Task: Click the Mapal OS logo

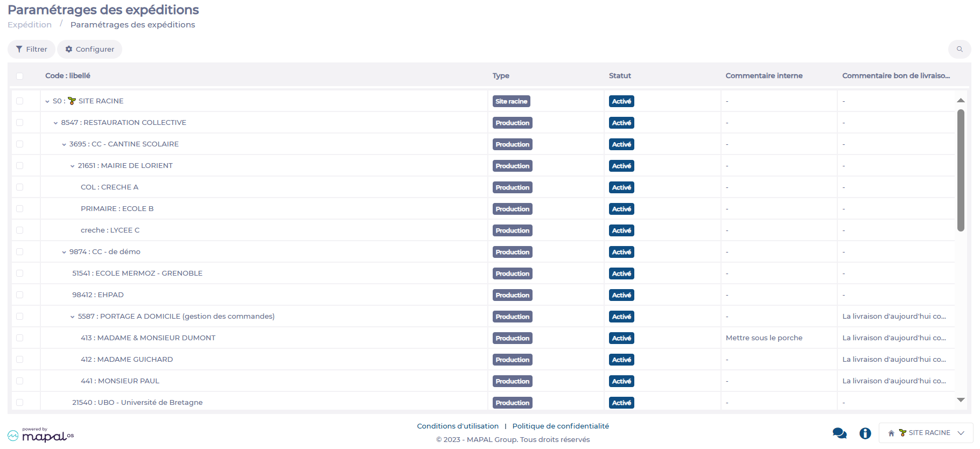Action: (40, 435)
